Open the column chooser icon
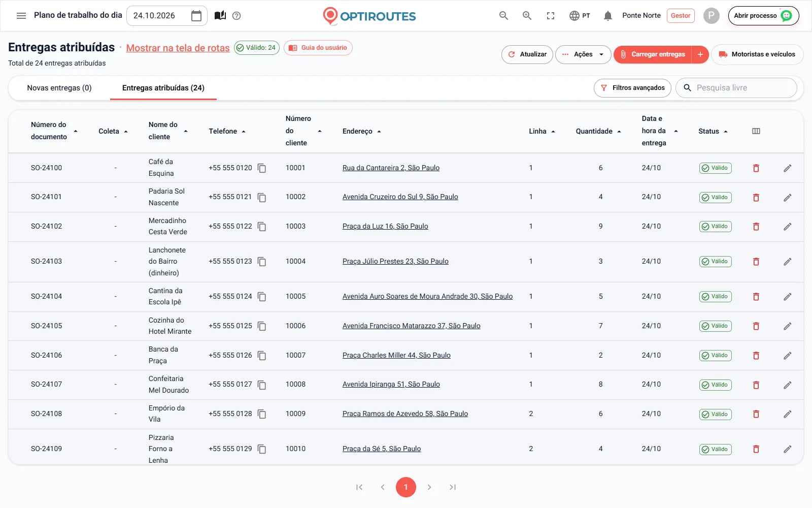This screenshot has height=508, width=812. pyautogui.click(x=756, y=131)
